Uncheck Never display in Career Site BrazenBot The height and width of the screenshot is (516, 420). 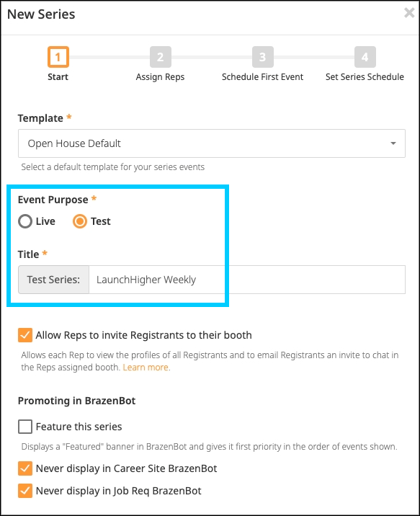tap(25, 468)
